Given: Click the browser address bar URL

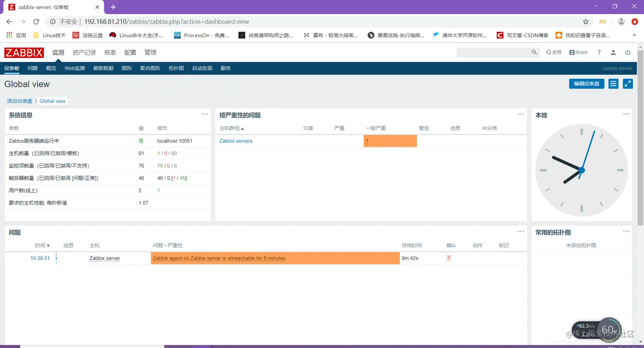Looking at the screenshot, I should pos(167,22).
